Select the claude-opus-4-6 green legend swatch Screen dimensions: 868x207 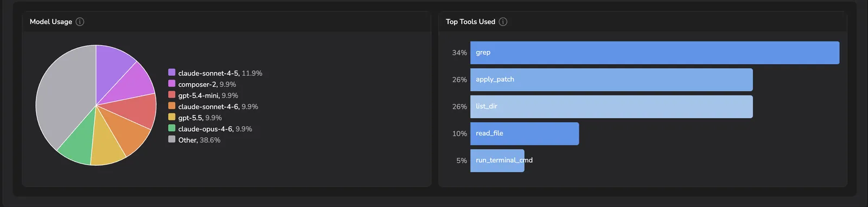(172, 128)
